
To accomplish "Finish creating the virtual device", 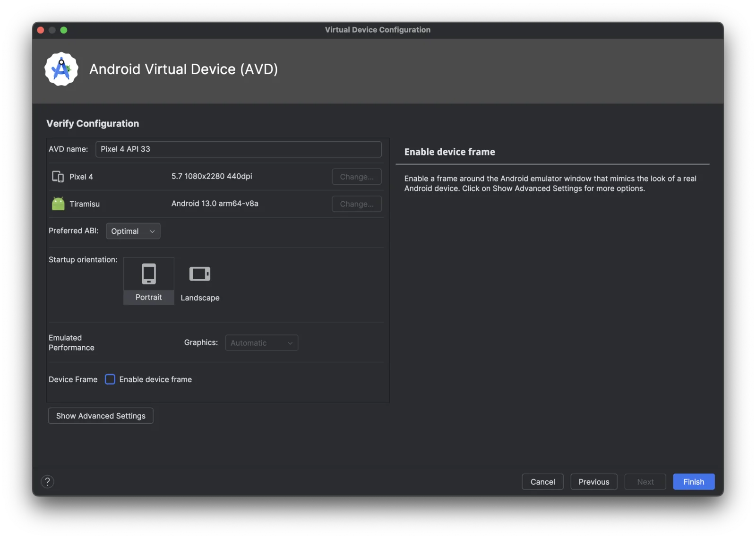I will (x=694, y=482).
